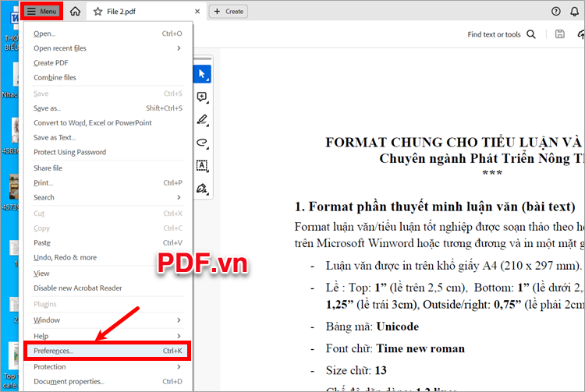The width and height of the screenshot is (585, 392).
Task: Choose Open... from the menu
Action: point(108,34)
